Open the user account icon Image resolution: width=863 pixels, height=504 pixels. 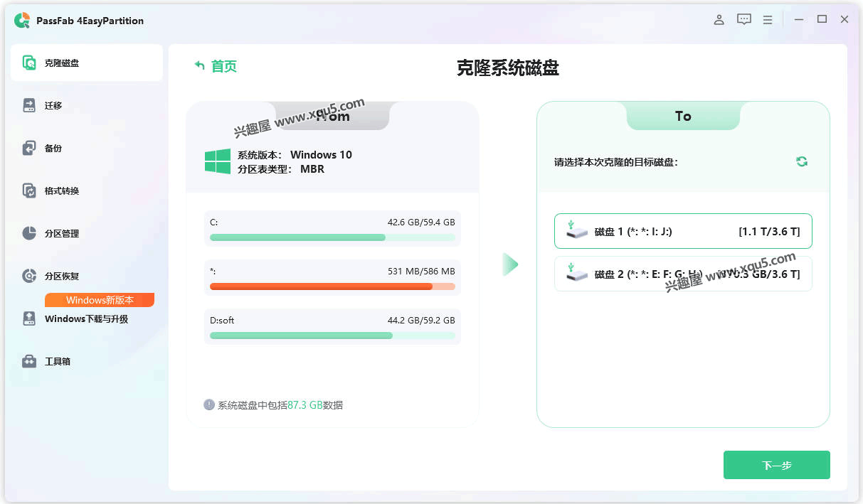pos(719,20)
